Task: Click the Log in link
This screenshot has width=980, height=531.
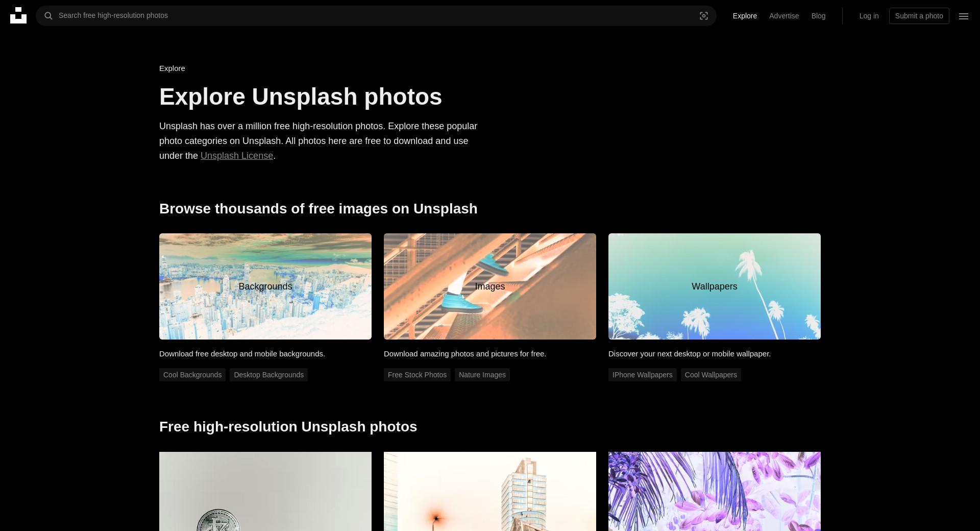Action: pos(869,16)
